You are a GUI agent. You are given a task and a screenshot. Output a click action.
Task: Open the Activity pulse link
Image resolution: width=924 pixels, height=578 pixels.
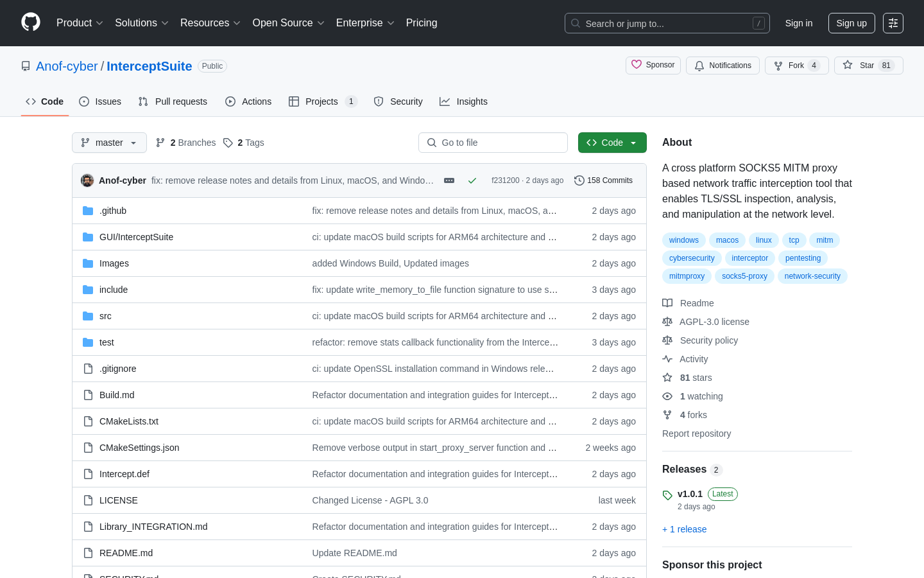(x=685, y=359)
